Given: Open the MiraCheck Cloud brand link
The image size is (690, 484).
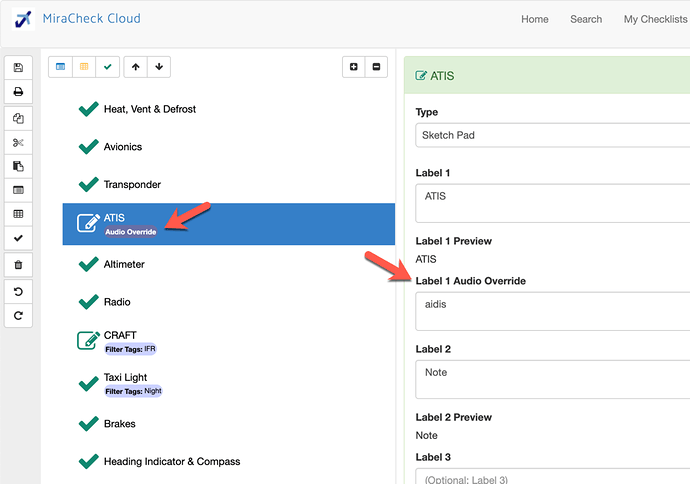Looking at the screenshot, I should click(92, 18).
